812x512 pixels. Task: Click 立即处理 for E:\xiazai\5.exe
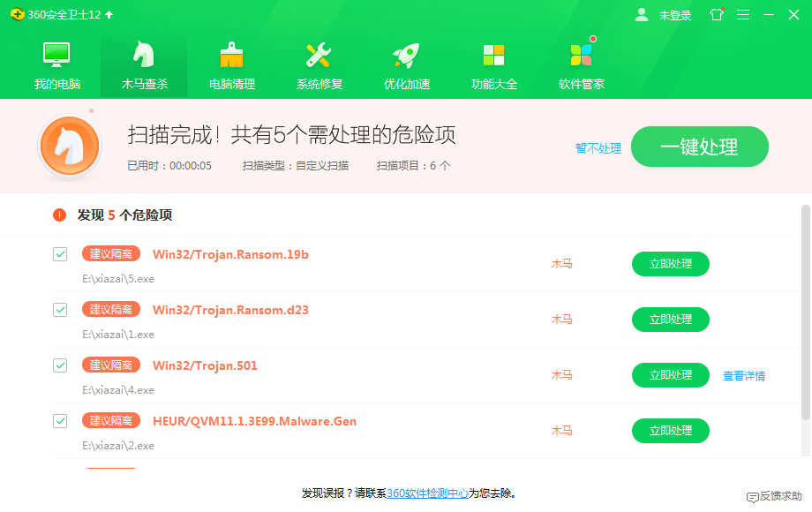[x=671, y=264]
